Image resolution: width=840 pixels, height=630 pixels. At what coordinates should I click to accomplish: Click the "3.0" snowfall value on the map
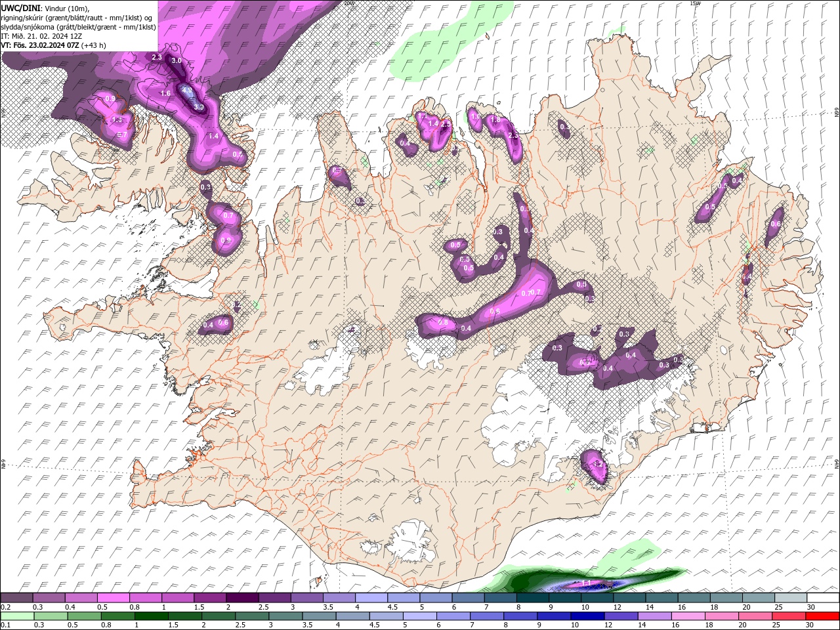[177, 60]
